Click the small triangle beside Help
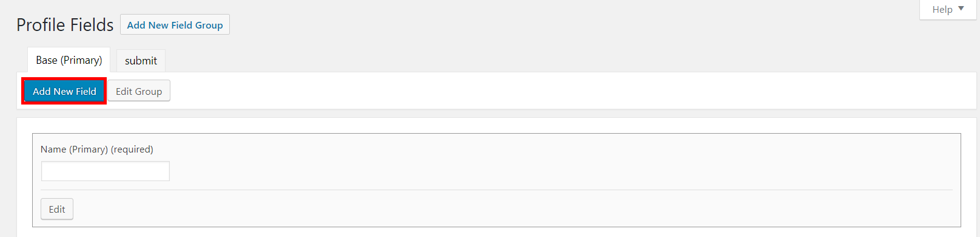This screenshot has width=980, height=237. [x=961, y=9]
